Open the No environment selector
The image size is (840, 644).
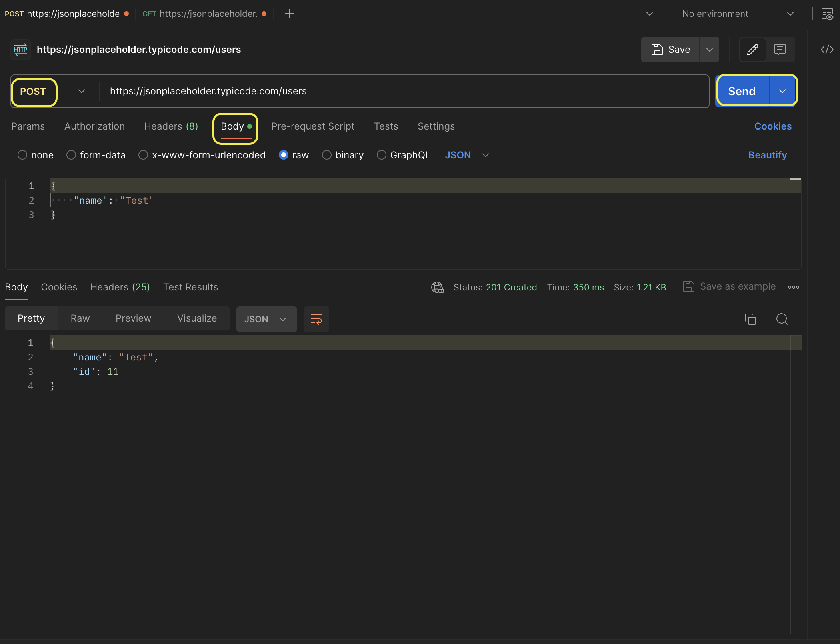pyautogui.click(x=738, y=14)
